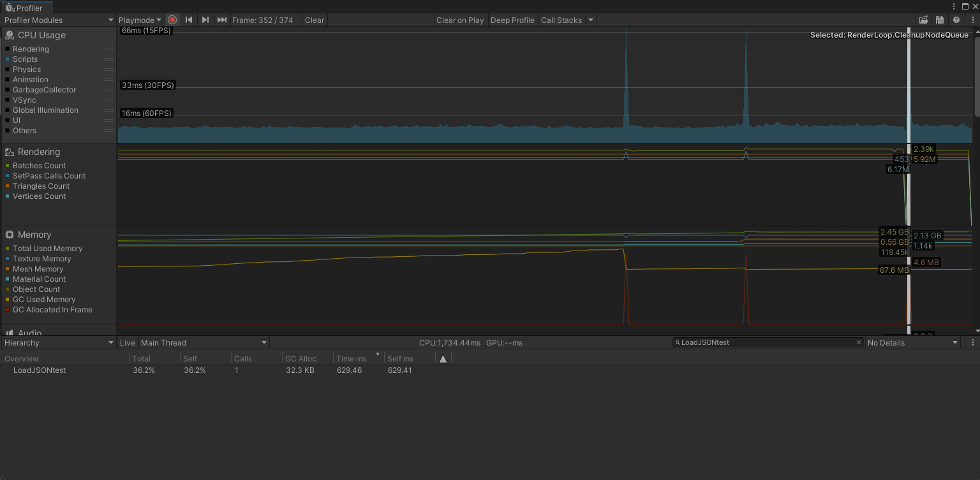Grab the Rendering category reorder handle
This screenshot has width=980, height=480.
(x=109, y=49)
